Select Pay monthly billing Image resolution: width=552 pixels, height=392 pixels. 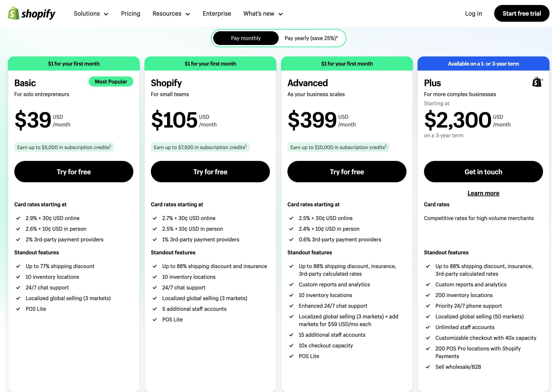(246, 38)
